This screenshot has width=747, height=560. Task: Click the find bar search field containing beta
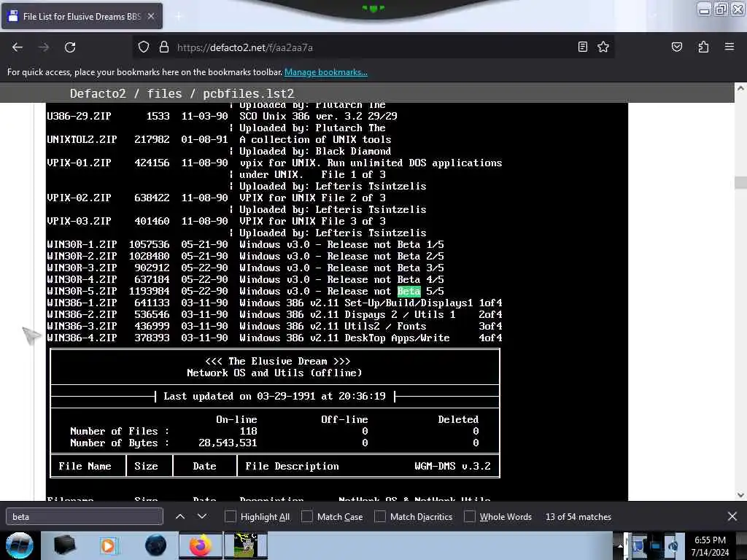[85, 516]
